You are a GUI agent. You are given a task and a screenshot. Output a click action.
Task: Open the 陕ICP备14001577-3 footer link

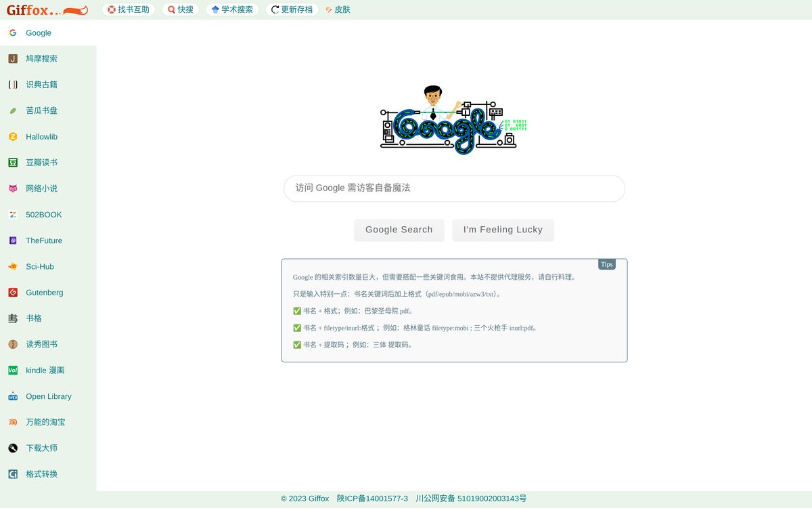tap(373, 499)
